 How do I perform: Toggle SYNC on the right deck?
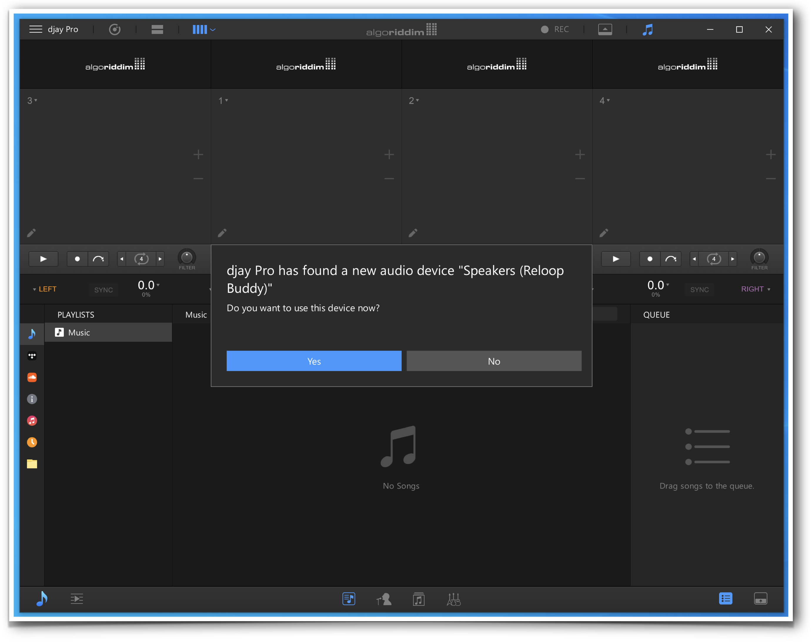[x=699, y=289]
